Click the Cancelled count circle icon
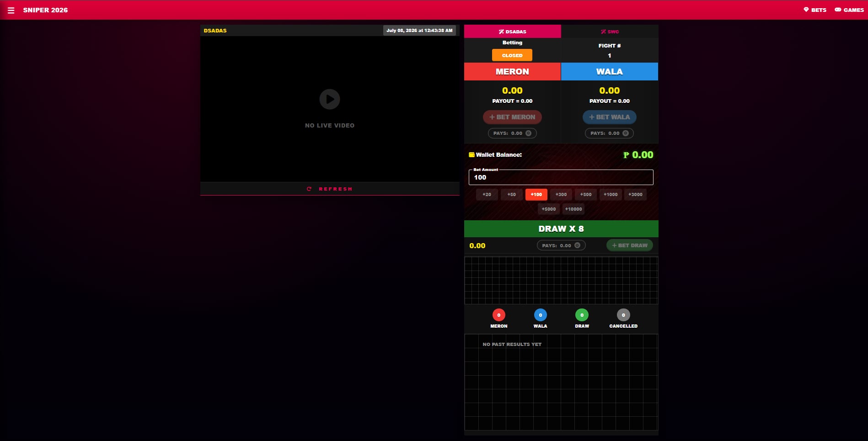868x441 pixels. pyautogui.click(x=623, y=315)
